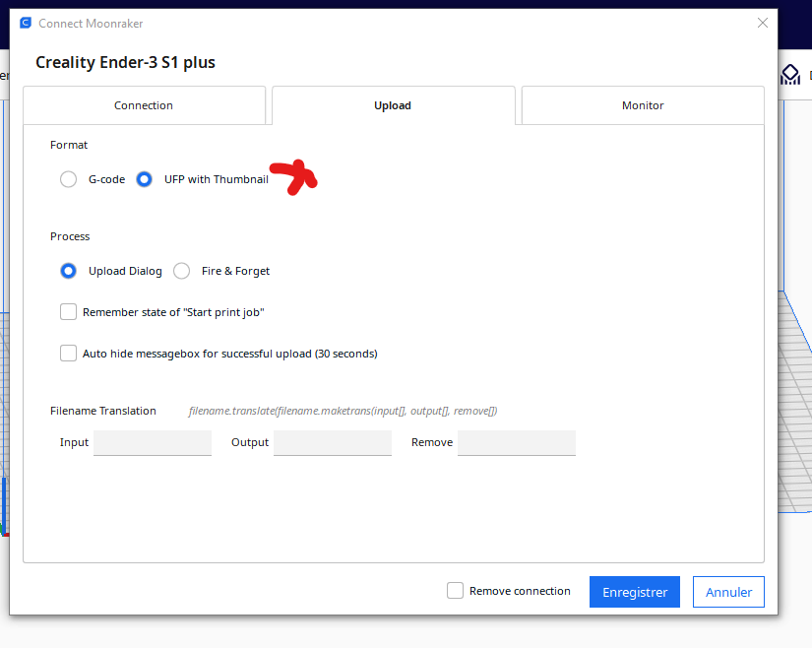Click the Remove characters field
Viewport: 812px width, 648px height.
pos(517,443)
